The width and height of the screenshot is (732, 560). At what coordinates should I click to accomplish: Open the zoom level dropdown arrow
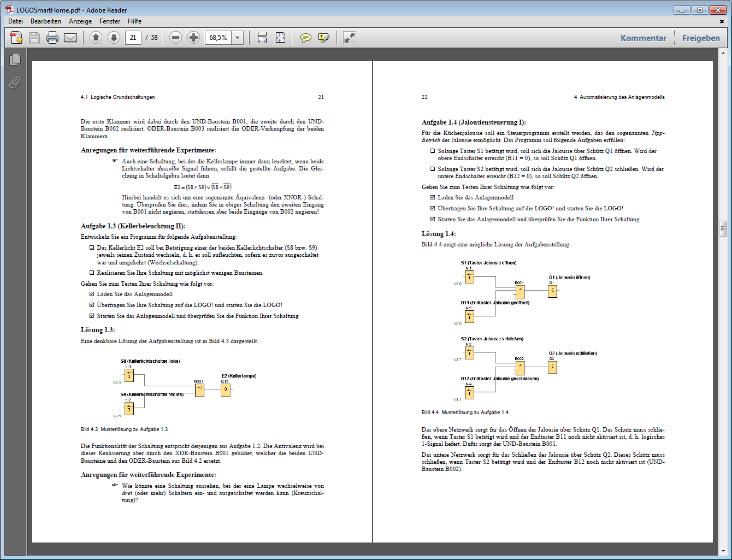(238, 38)
